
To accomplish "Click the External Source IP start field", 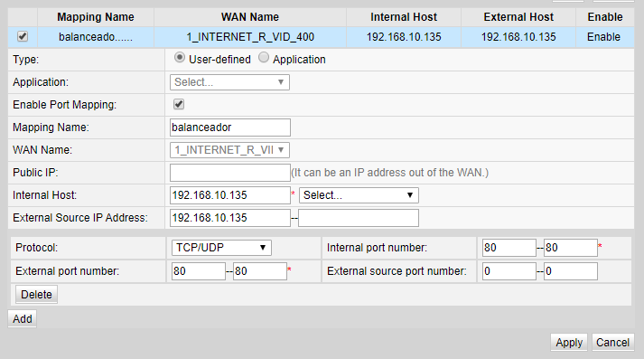I will coord(230,218).
